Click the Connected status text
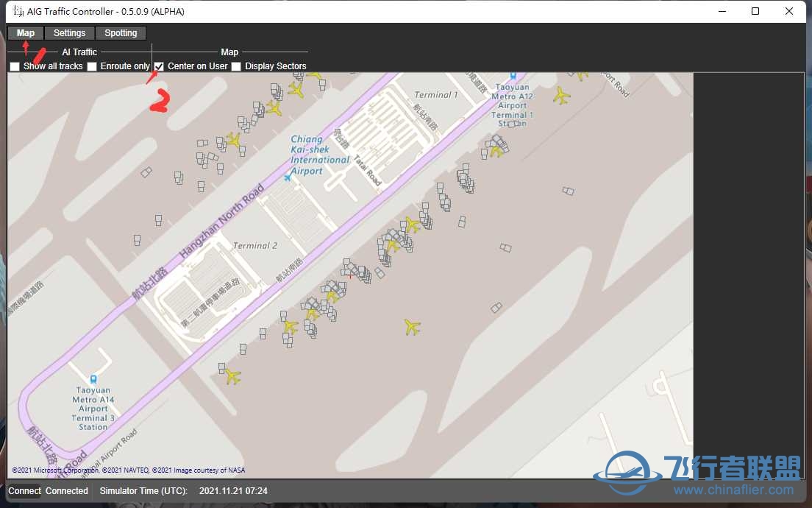 (67, 491)
